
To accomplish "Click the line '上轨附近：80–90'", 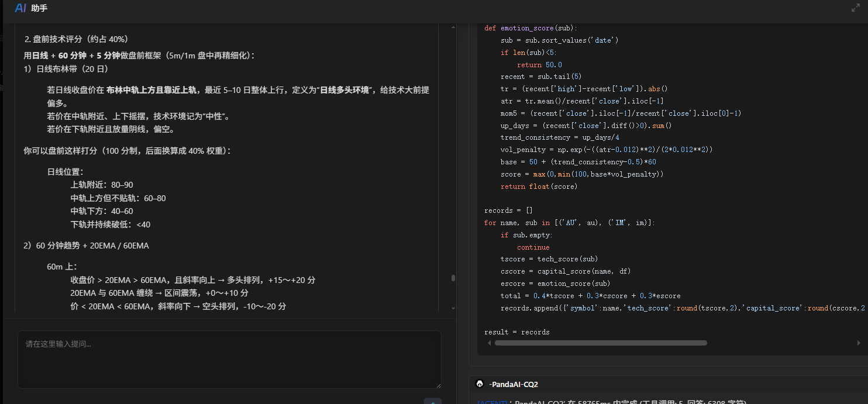I will click(x=102, y=185).
